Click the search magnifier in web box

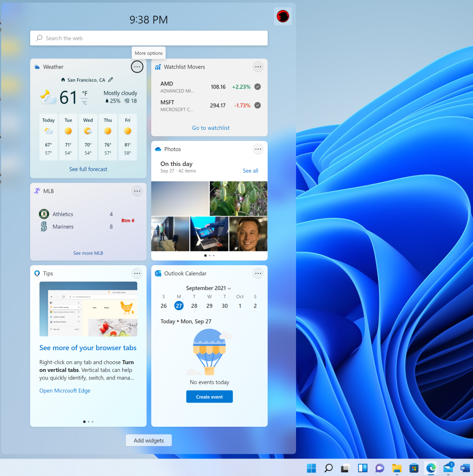[x=39, y=38]
